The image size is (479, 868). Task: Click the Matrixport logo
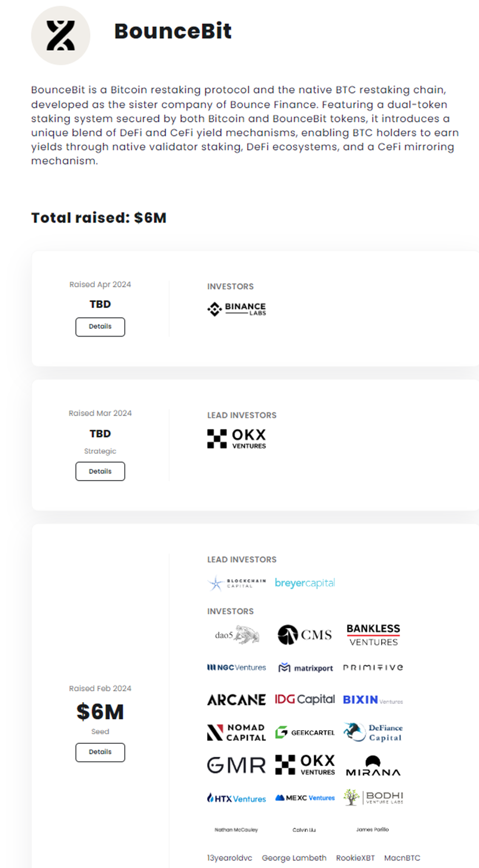pos(306,667)
